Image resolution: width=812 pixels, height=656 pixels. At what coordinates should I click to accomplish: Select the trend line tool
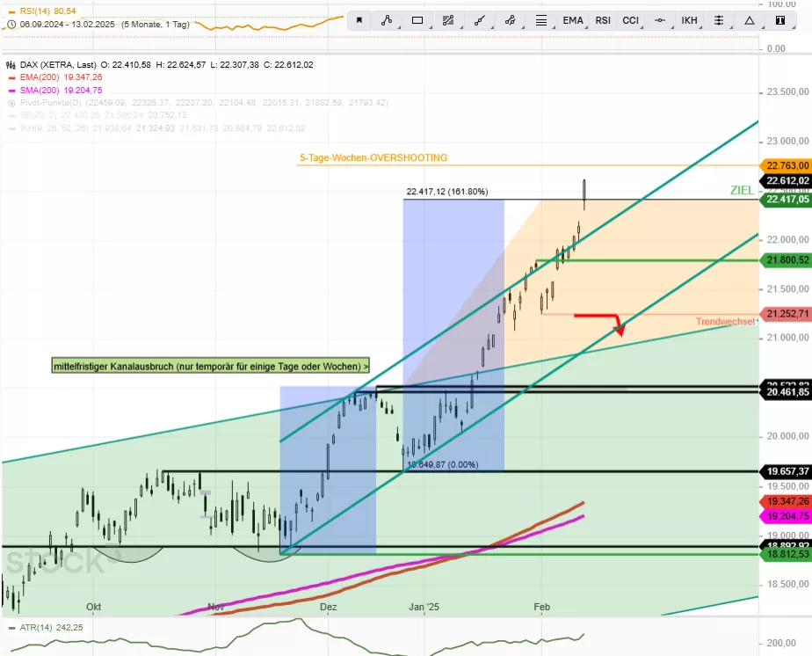click(x=480, y=20)
